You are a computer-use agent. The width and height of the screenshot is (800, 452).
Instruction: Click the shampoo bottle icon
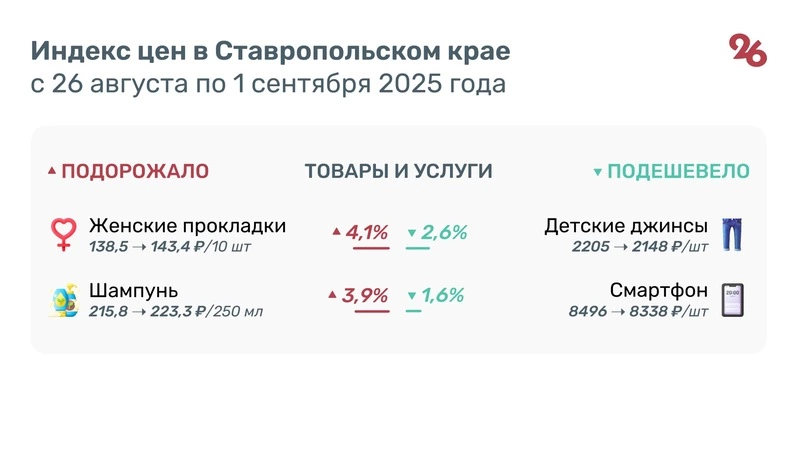click(64, 300)
